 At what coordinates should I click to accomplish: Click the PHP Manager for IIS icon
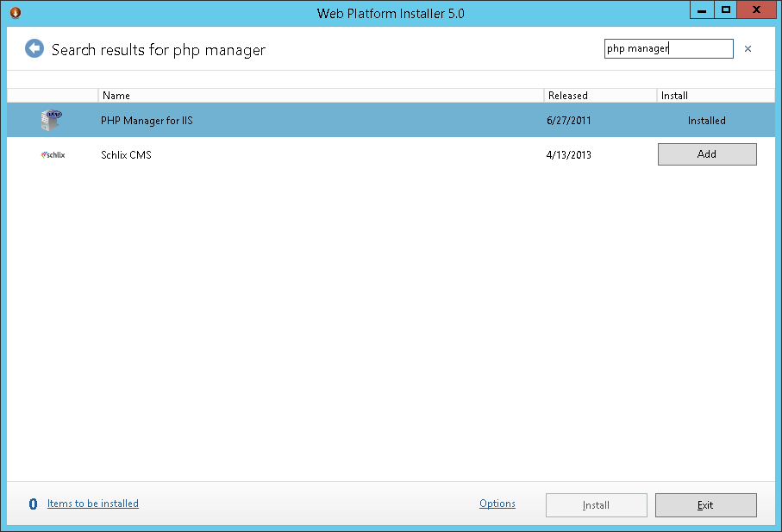coord(51,120)
